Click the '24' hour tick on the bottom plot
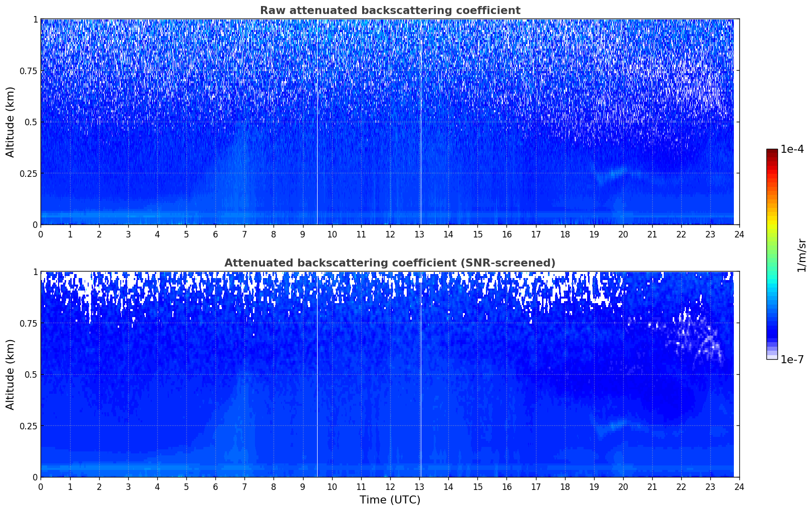Screen dimensions: 812x511 [x=739, y=486]
